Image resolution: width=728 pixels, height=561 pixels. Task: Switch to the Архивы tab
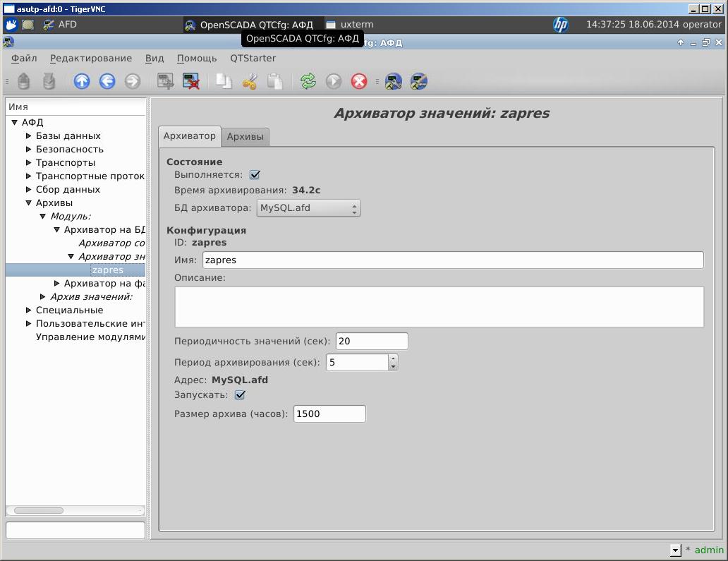tap(245, 136)
